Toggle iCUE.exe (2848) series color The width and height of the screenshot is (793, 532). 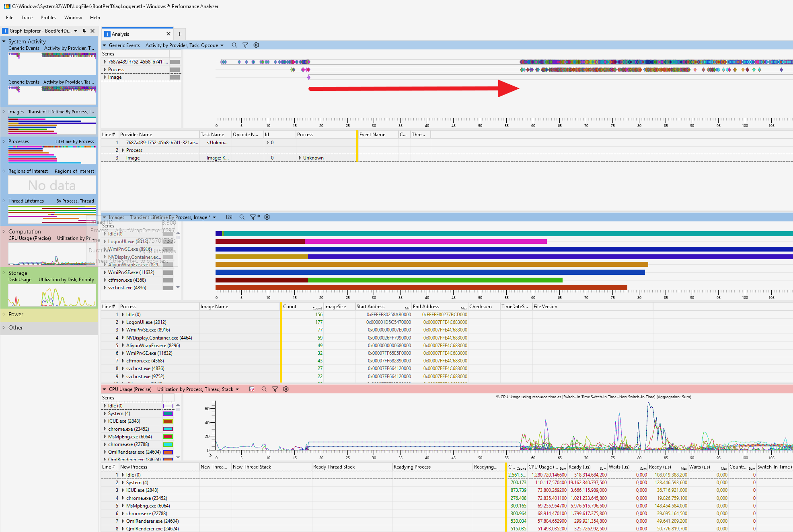pos(168,421)
